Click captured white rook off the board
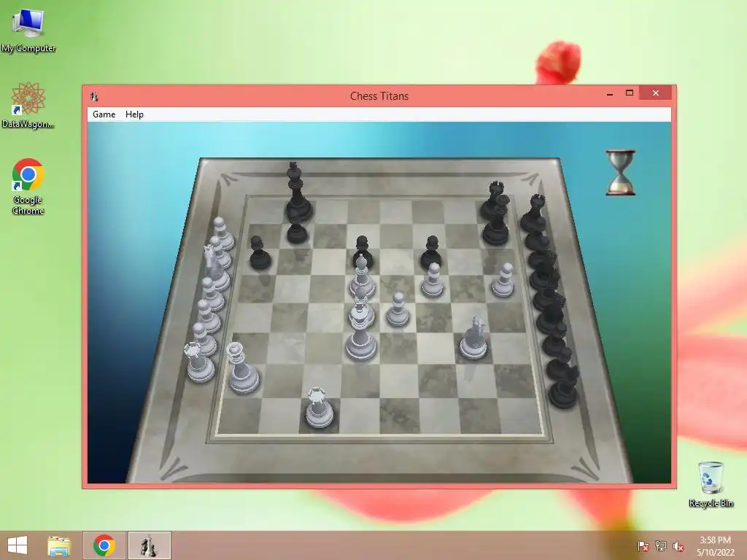Viewport: 747px width, 560px height. coord(199,362)
